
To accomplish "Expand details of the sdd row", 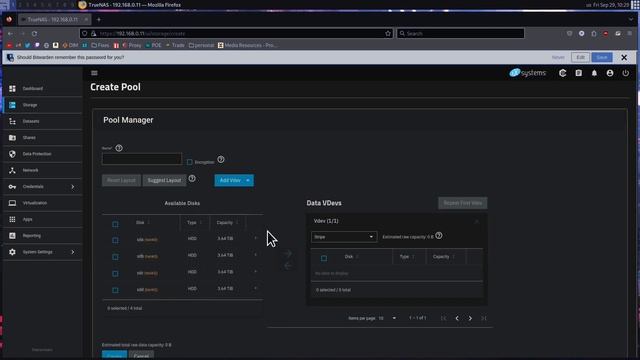I will click(x=256, y=288).
